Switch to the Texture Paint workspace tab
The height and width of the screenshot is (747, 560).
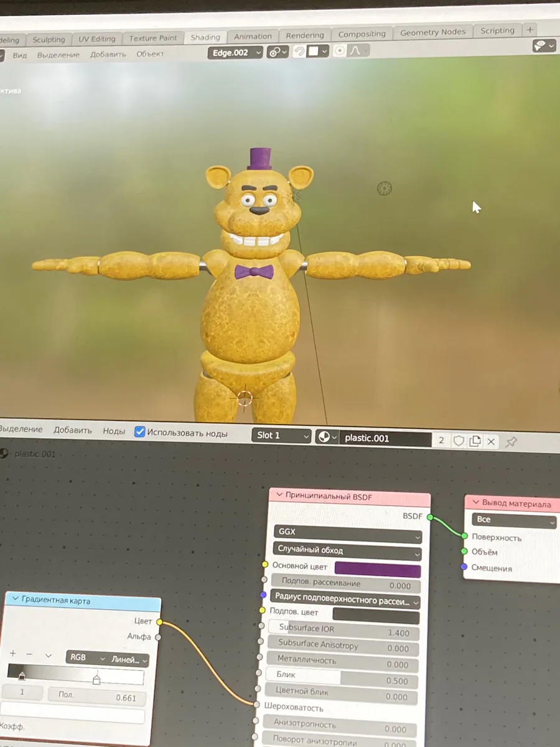coord(152,38)
